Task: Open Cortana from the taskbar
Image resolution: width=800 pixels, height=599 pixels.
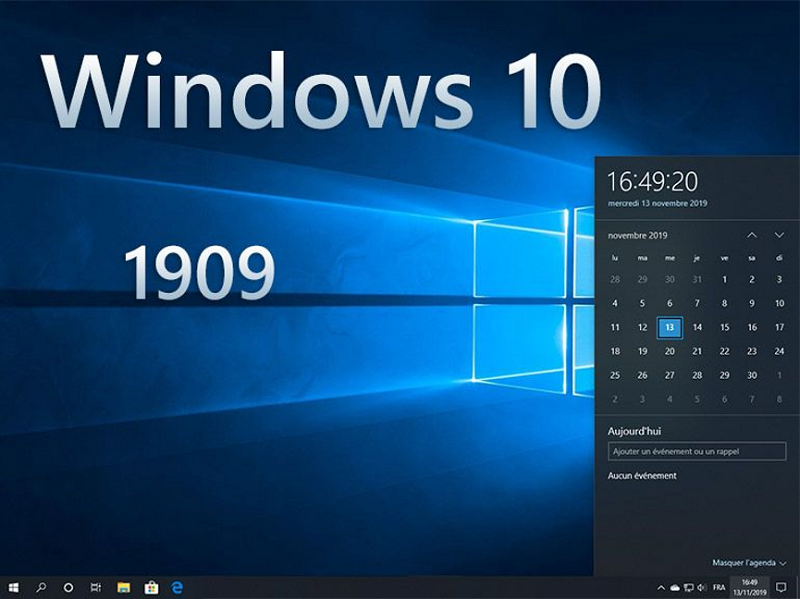Action: pos(69,587)
